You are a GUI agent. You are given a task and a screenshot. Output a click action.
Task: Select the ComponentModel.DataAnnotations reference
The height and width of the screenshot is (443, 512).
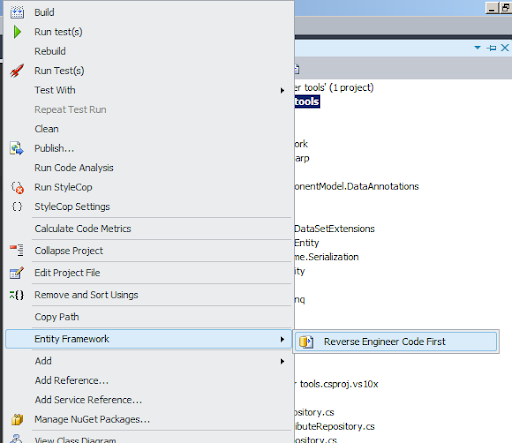357,186
